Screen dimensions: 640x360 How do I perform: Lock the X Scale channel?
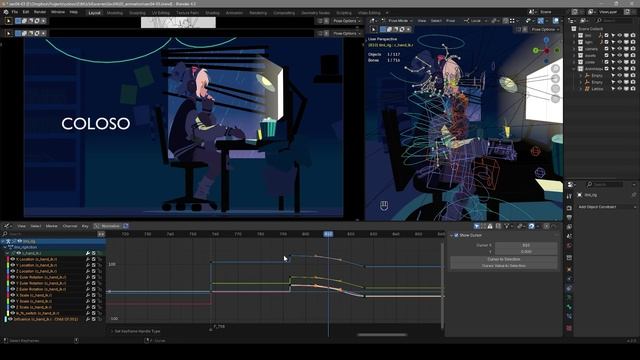click(x=99, y=296)
